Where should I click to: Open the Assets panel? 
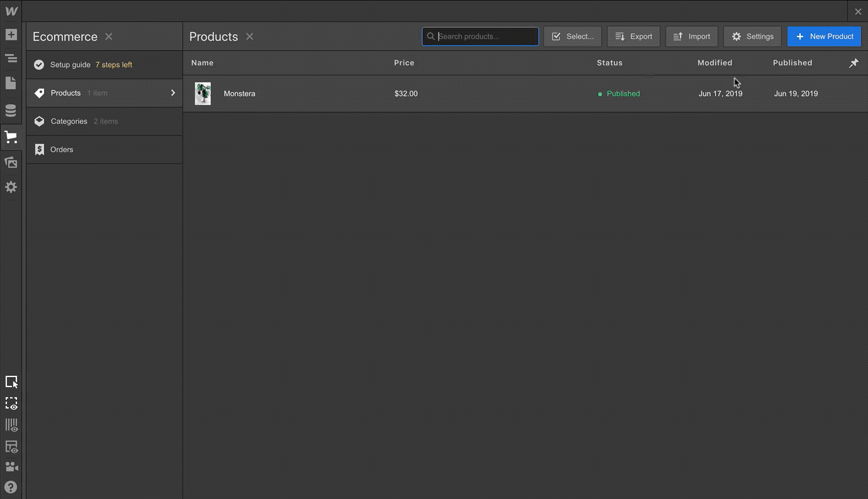tap(11, 162)
